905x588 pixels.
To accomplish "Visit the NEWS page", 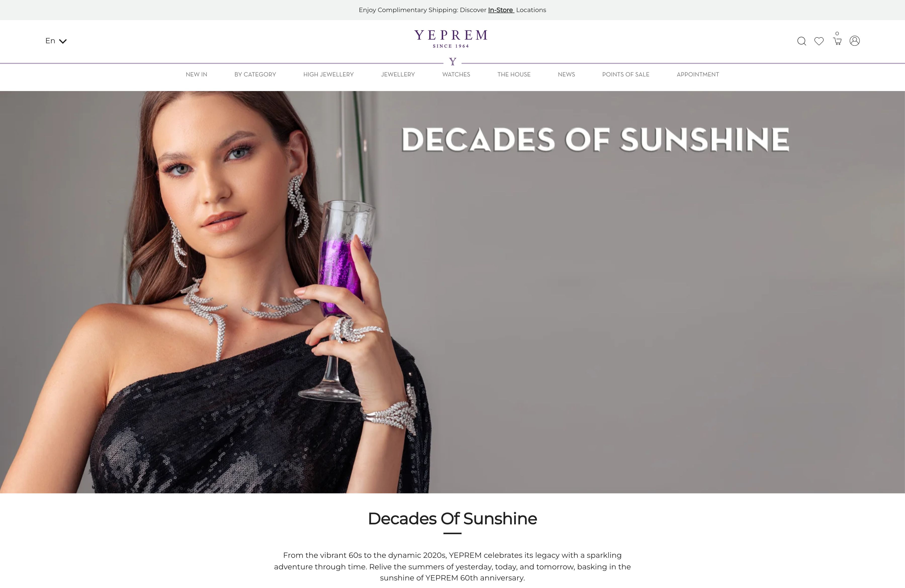I will pos(566,74).
